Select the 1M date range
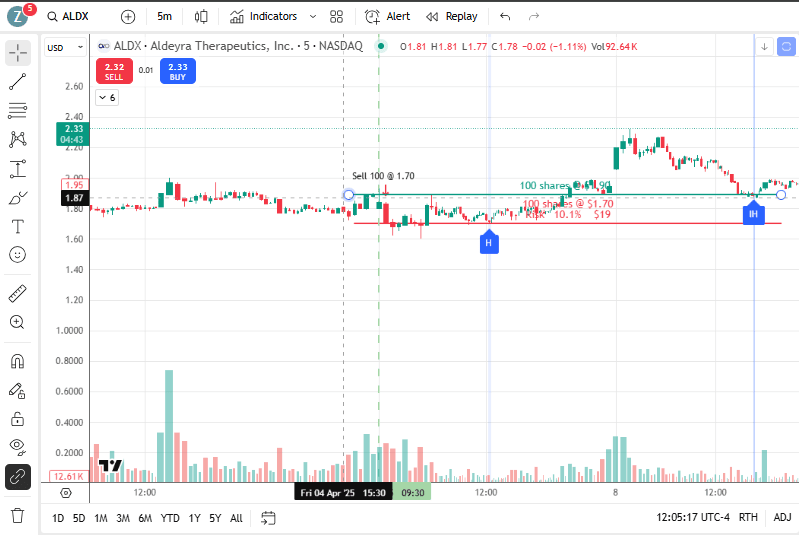 pos(100,518)
